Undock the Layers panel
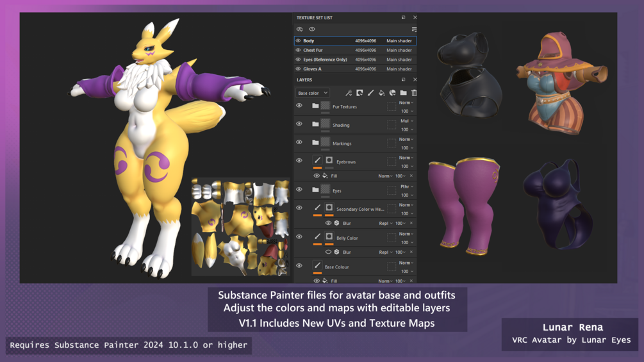The image size is (644, 362). 403,79
